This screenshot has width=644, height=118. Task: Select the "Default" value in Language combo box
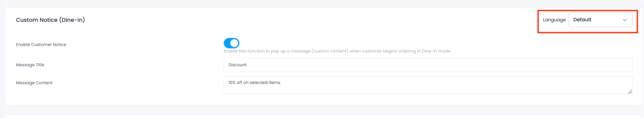pyautogui.click(x=582, y=20)
